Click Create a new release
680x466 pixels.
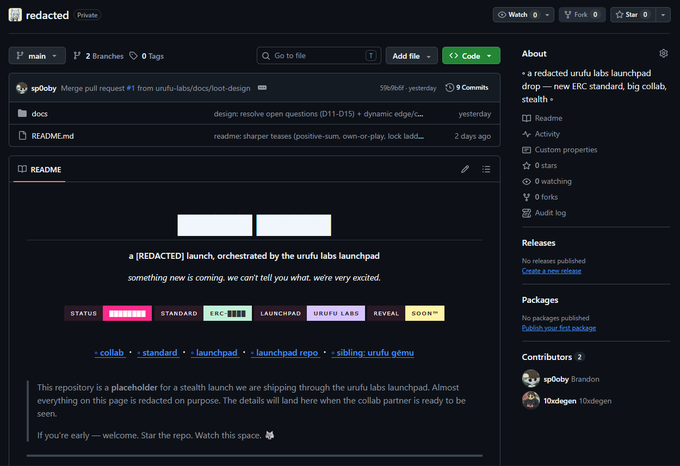pos(552,270)
